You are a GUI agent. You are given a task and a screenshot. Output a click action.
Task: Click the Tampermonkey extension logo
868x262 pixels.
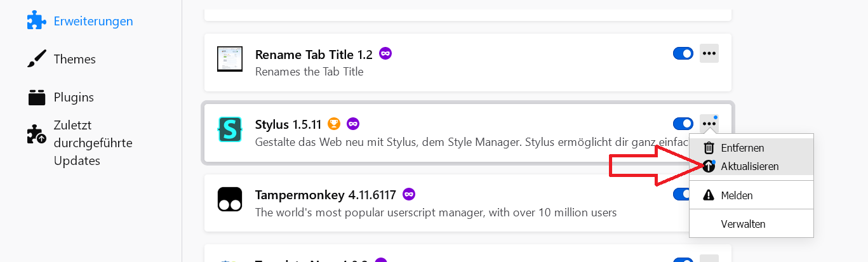[x=229, y=199]
